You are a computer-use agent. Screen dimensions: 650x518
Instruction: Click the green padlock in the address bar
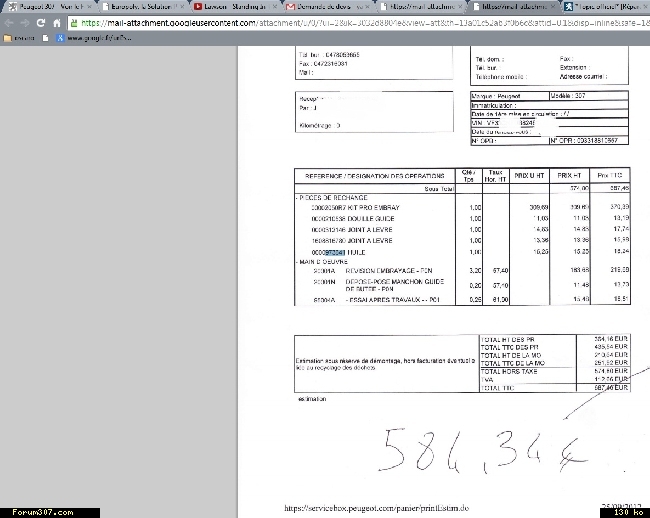(x=74, y=23)
